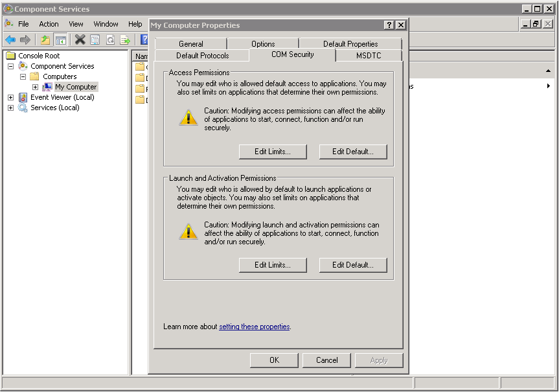Image resolution: width=559 pixels, height=392 pixels.
Task: Toggle the Show/Hide Console Tree icon
Action: point(60,40)
